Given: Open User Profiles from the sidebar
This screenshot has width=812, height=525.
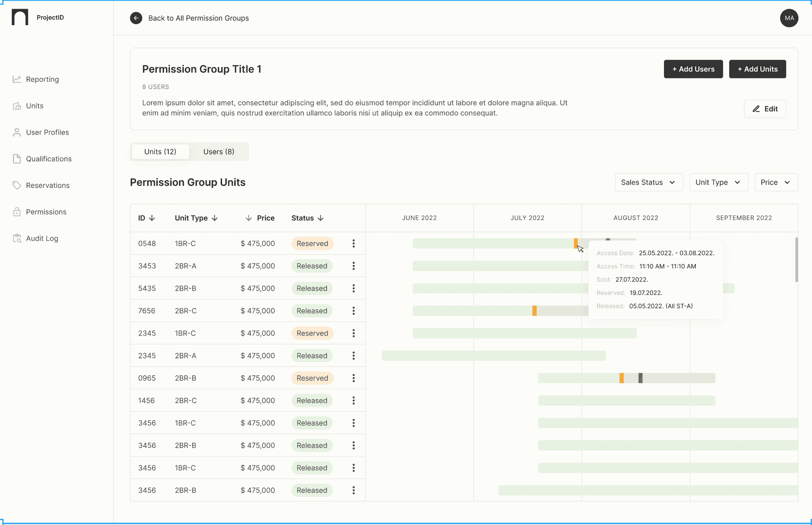Looking at the screenshot, I should tap(17, 132).
